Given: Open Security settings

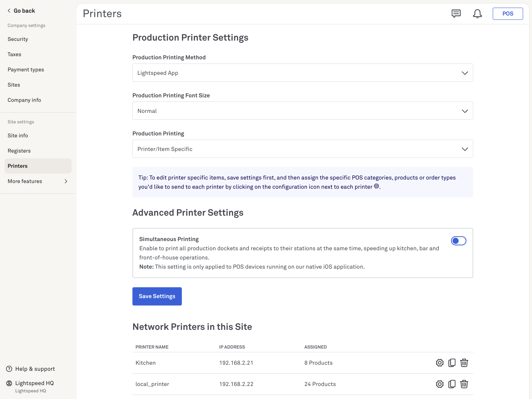Looking at the screenshot, I should pyautogui.click(x=18, y=39).
